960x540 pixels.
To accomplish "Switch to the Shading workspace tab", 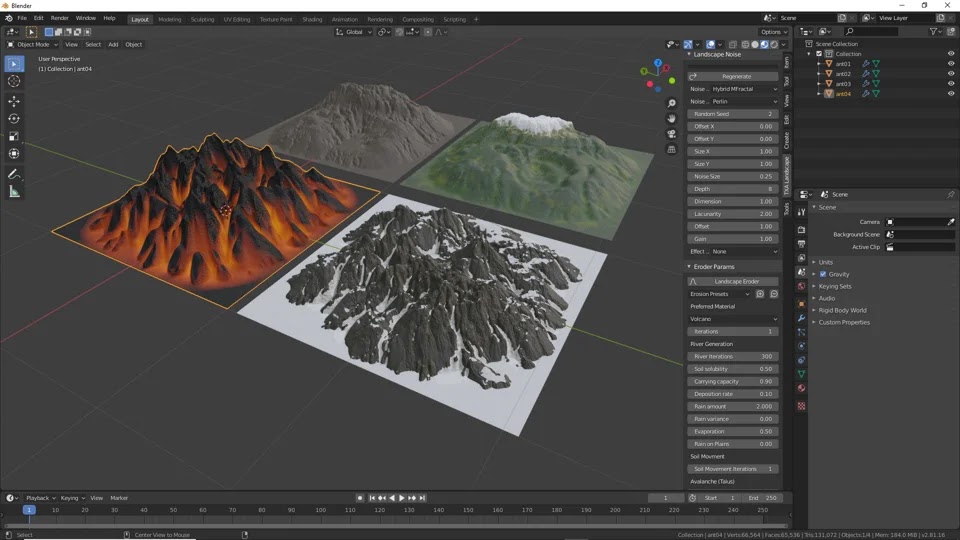I will coord(312,20).
